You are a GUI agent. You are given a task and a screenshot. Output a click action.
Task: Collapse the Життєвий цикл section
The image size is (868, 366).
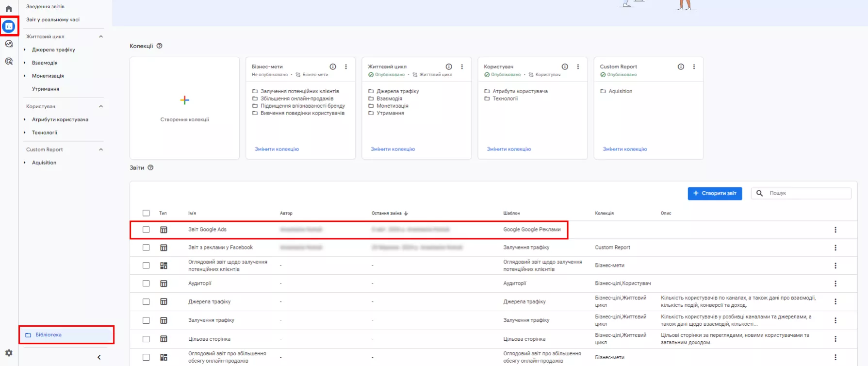tap(101, 36)
